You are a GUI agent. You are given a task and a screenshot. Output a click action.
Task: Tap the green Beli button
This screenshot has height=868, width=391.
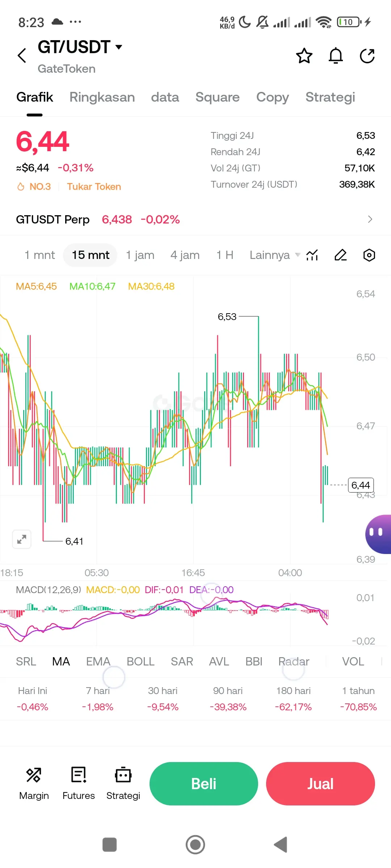(x=204, y=784)
